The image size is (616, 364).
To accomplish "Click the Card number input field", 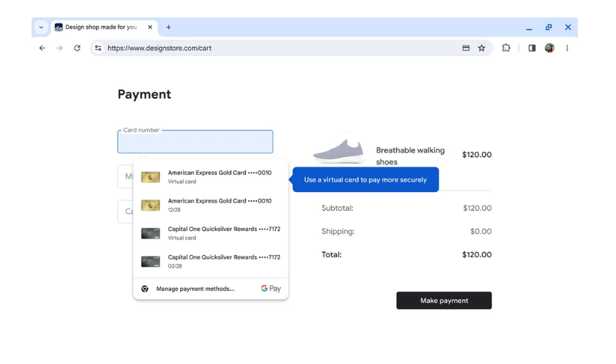I will [195, 142].
